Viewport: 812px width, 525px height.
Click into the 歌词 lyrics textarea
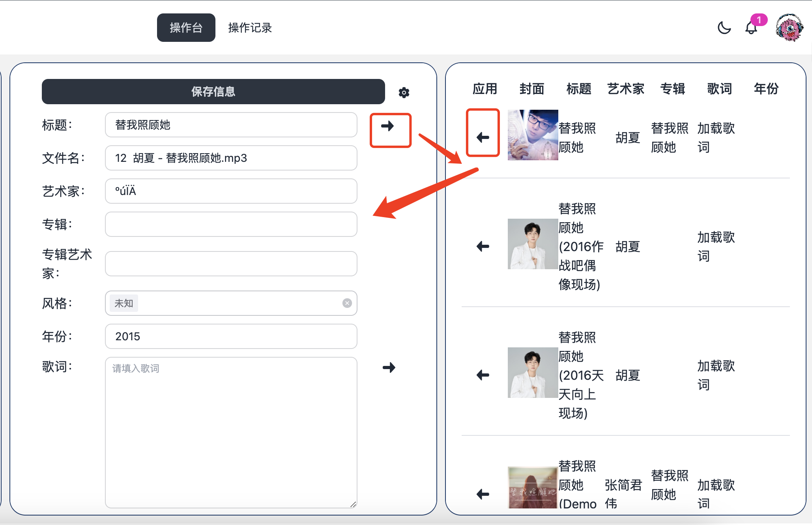pos(231,432)
